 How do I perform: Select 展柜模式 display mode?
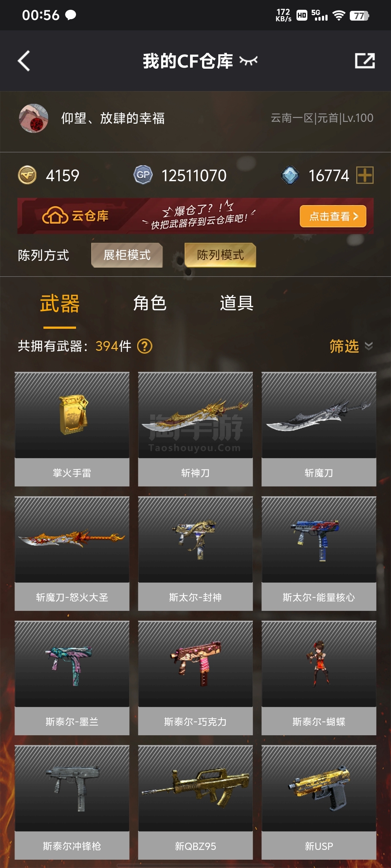tap(127, 255)
